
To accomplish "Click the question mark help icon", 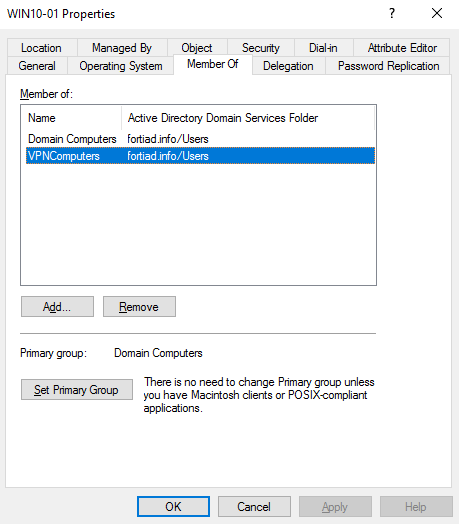I will (x=392, y=13).
